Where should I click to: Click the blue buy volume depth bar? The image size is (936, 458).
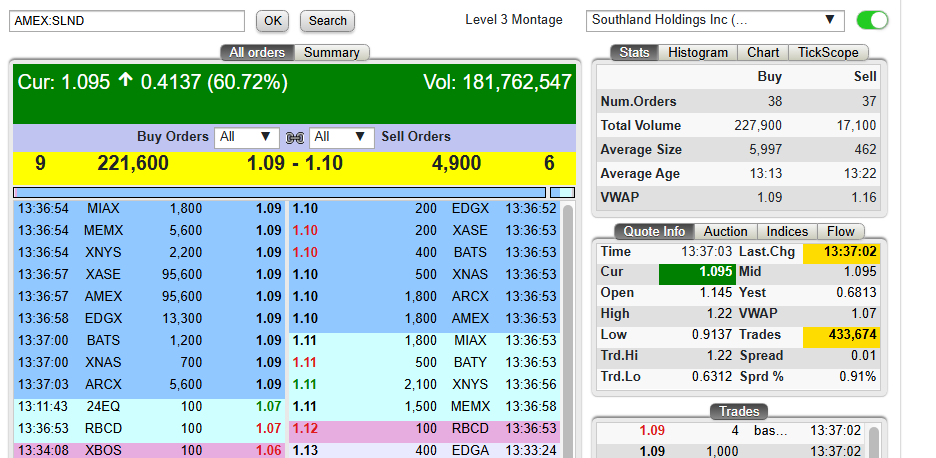(x=279, y=192)
